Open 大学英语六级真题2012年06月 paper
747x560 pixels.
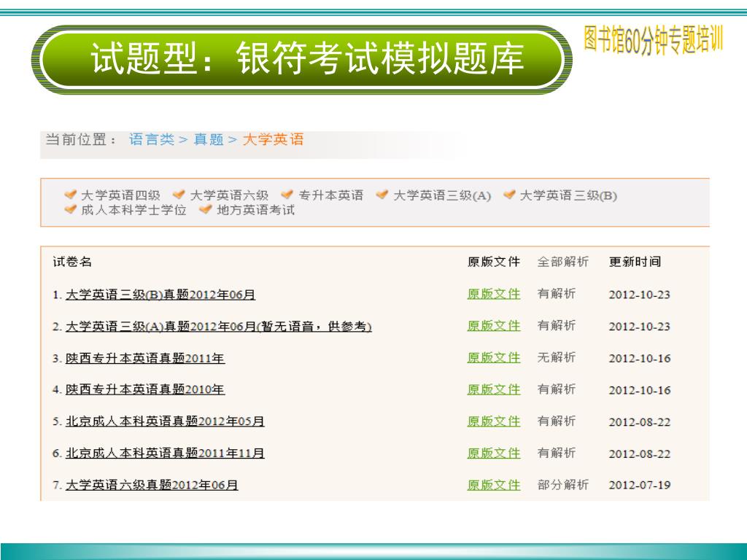152,485
